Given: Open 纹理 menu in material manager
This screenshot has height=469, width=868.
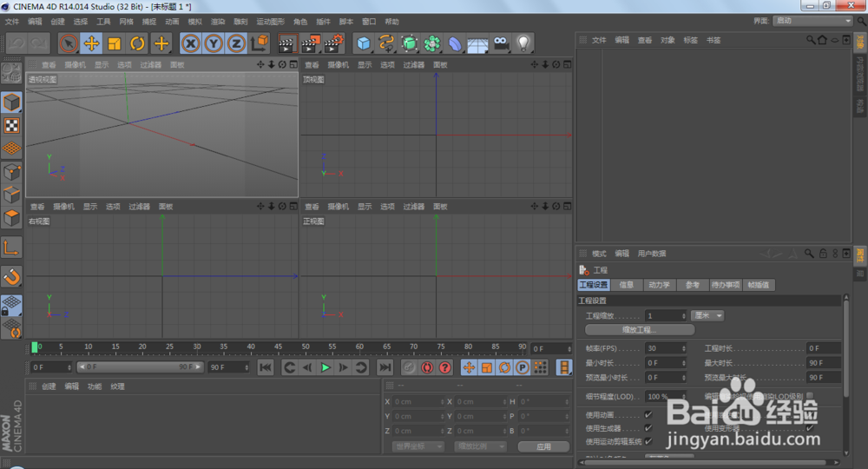Looking at the screenshot, I should 117,386.
